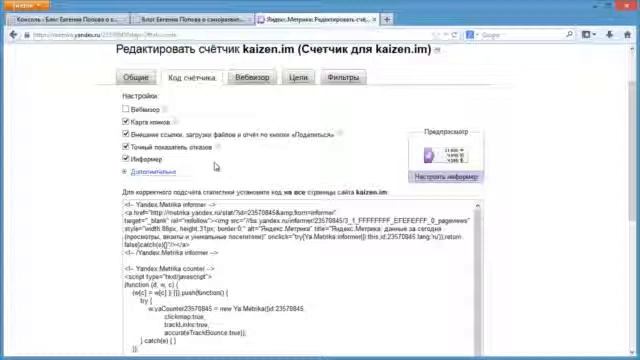Open the orange Firefox menu button
This screenshot has width=640, height=360.
point(27,5)
